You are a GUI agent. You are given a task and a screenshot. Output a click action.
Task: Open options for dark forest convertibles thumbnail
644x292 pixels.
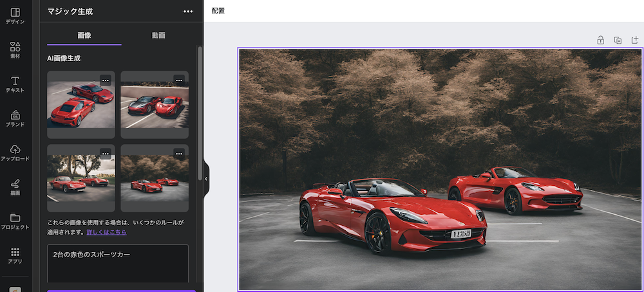pyautogui.click(x=179, y=154)
